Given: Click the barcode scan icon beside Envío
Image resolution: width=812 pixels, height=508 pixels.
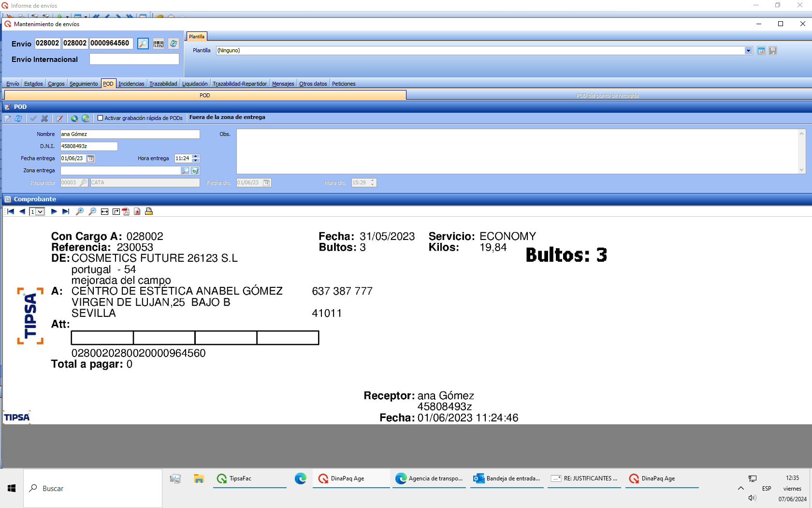Looking at the screenshot, I should [x=159, y=44].
